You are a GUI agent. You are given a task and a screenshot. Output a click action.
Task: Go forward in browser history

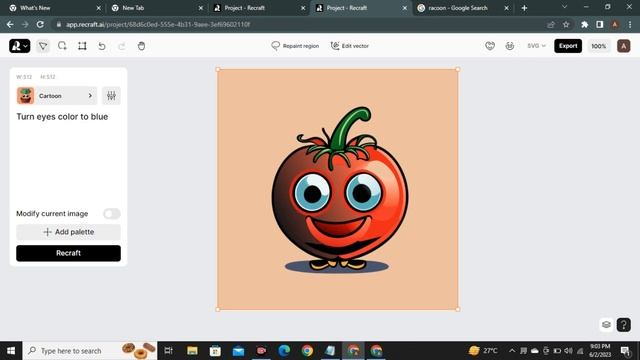(25, 24)
